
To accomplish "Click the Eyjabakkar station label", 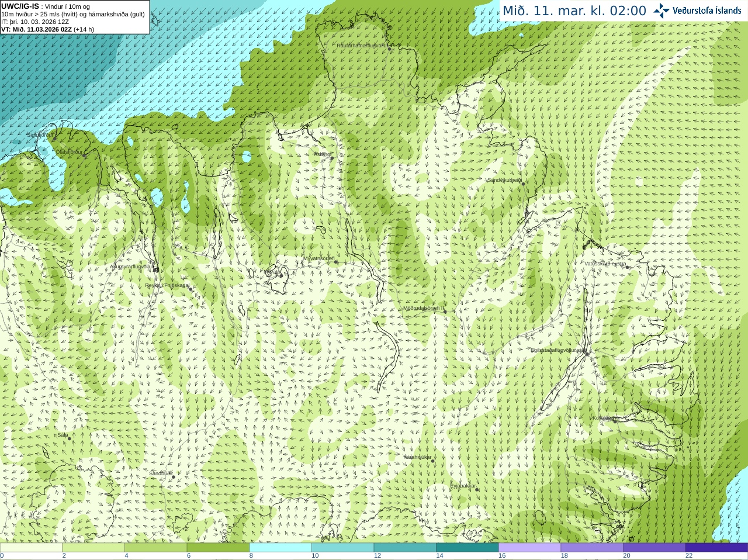I will tap(463, 486).
